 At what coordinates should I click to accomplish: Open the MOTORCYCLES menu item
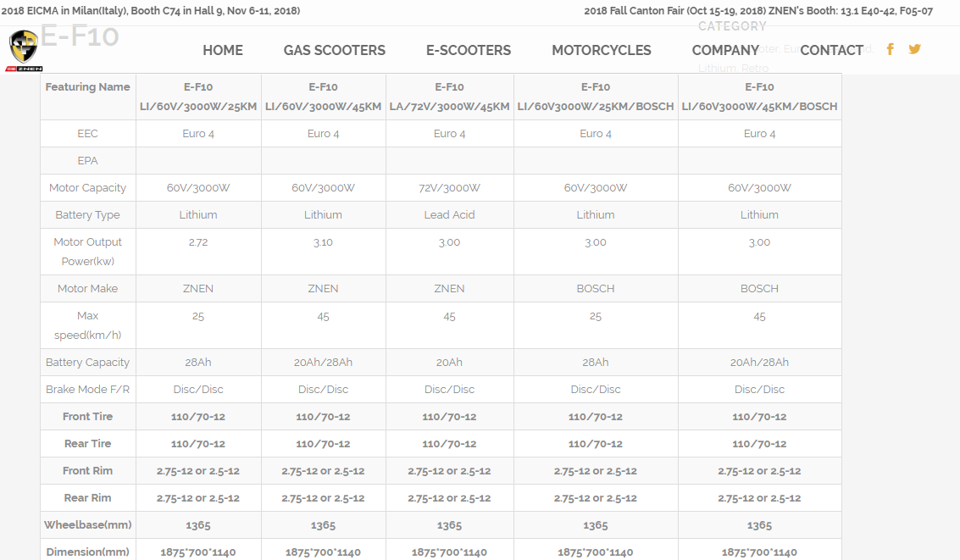[601, 50]
